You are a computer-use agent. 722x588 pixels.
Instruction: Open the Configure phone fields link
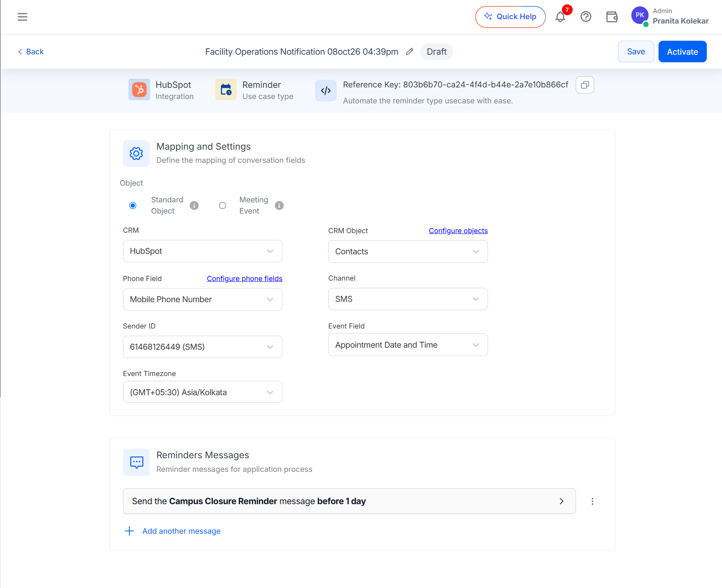click(x=244, y=279)
